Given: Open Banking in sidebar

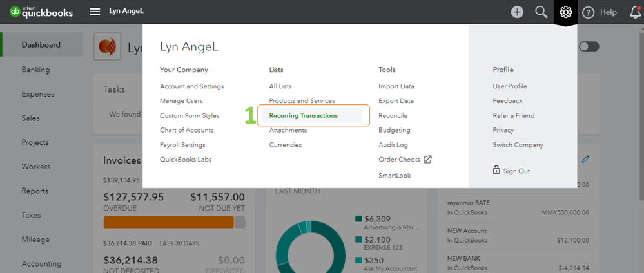Looking at the screenshot, I should coord(35,70).
